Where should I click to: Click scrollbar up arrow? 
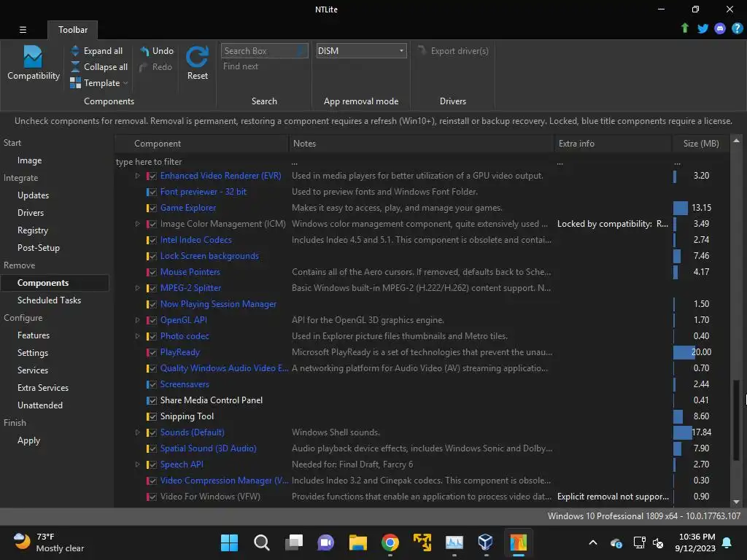[736, 141]
